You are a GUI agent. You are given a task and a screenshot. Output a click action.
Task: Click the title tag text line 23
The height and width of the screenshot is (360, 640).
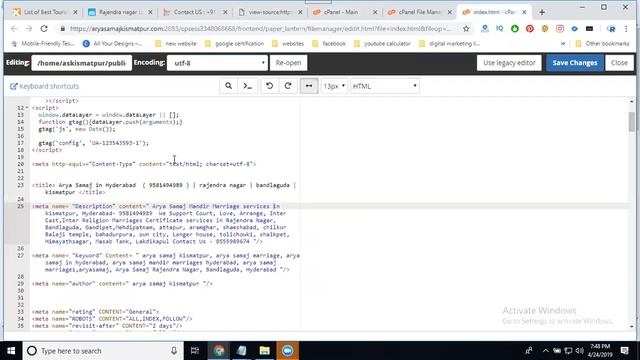coord(164,189)
